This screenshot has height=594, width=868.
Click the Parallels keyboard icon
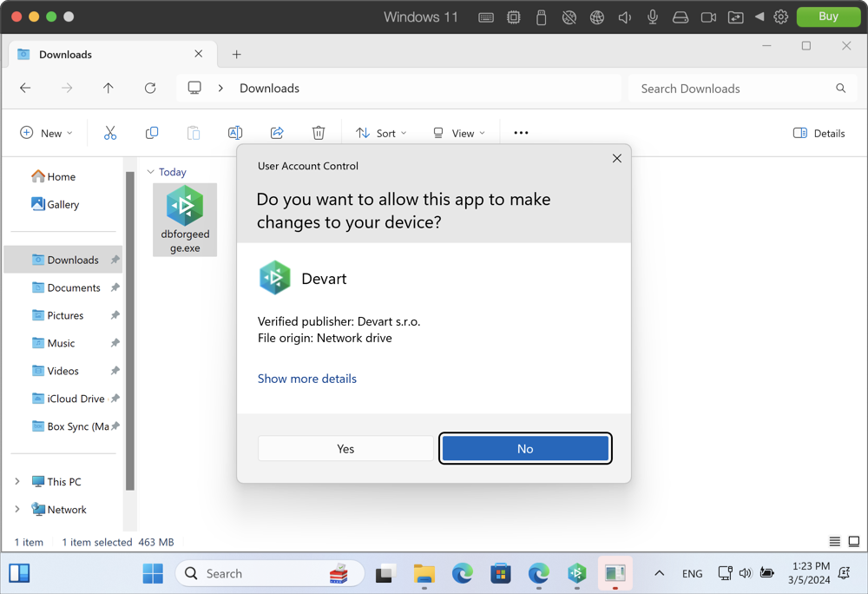(x=486, y=17)
